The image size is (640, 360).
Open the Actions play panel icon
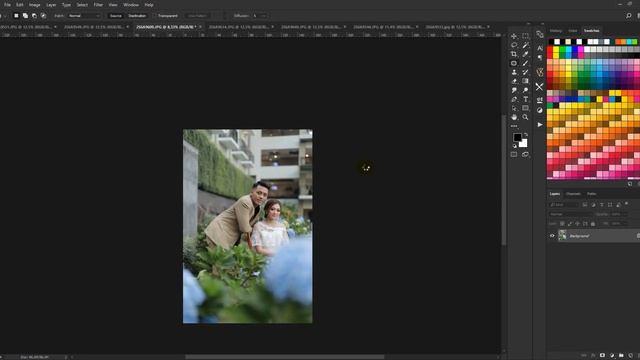[x=540, y=124]
